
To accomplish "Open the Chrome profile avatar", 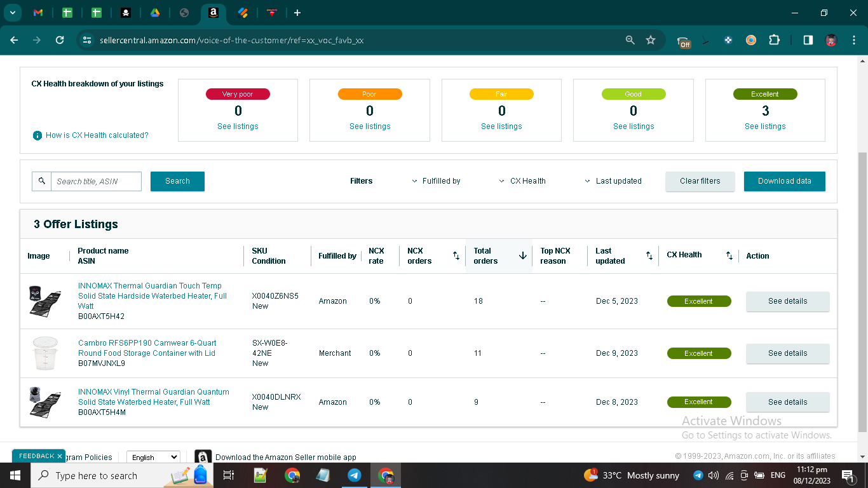I will coord(831,40).
